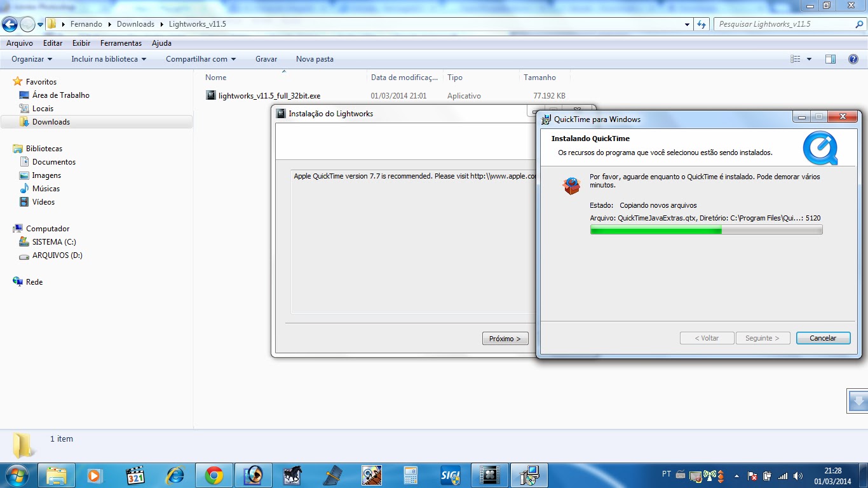
Task: Open volume speaker tray icon
Action: [x=798, y=475]
